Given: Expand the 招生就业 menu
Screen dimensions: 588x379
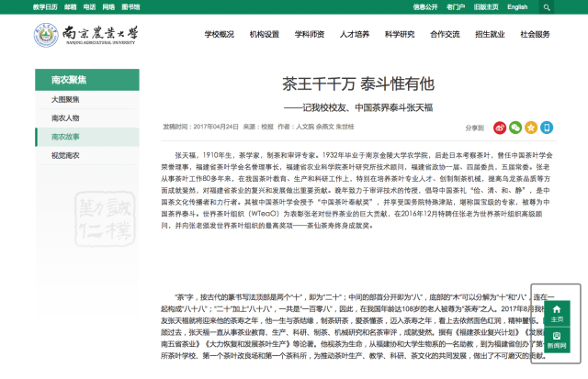Looking at the screenshot, I should 490,34.
